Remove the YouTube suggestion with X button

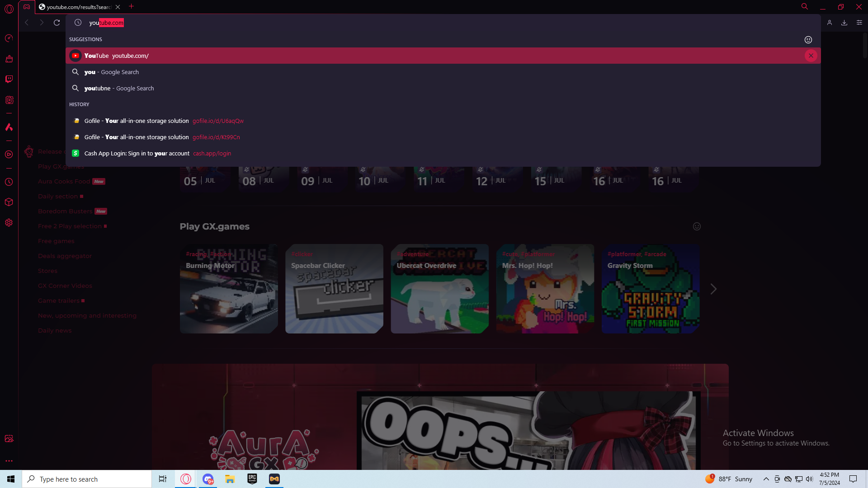click(811, 56)
